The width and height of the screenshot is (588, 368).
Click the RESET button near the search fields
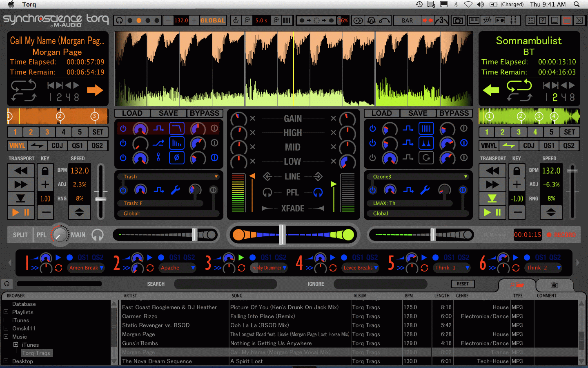pyautogui.click(x=462, y=284)
